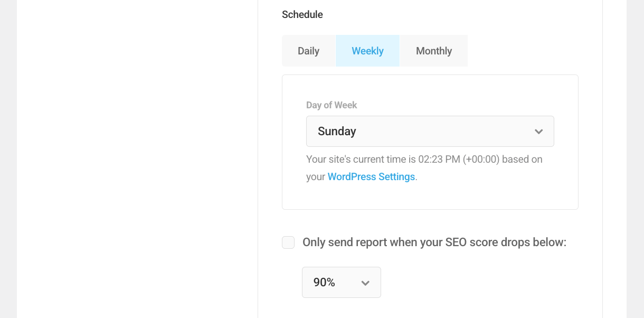Viewport: 644px width, 318px height.
Task: Expand the percentage selector chevron
Action: [x=365, y=283]
